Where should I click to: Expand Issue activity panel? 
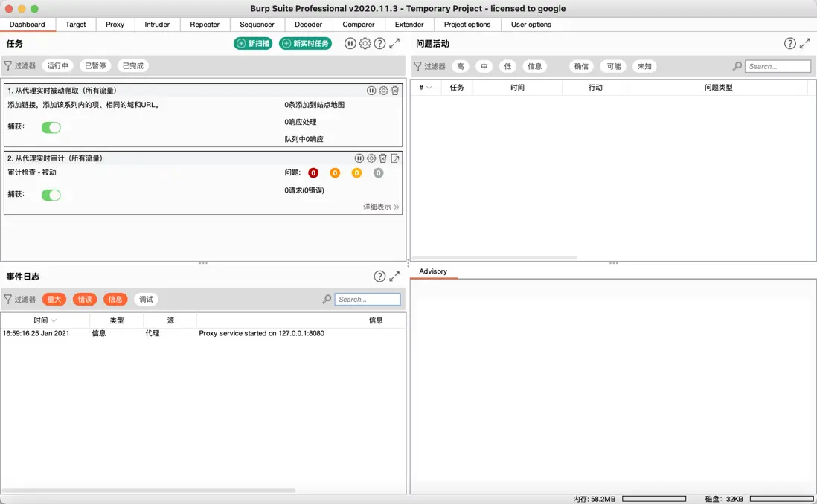tap(805, 44)
